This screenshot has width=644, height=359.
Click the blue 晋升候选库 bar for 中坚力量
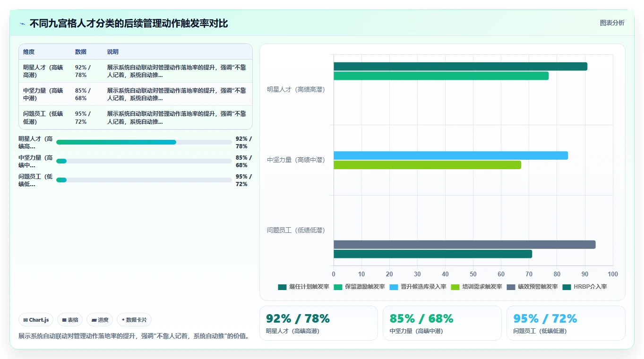451,155
